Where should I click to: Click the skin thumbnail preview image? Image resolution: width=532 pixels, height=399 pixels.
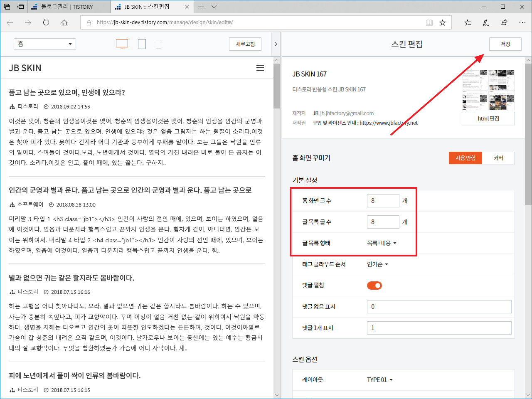point(488,90)
